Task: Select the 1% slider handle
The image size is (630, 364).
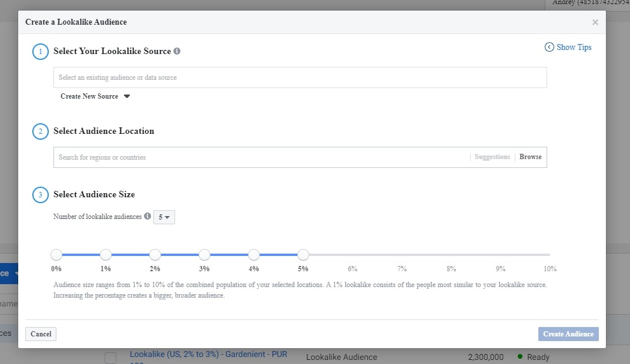Action: pyautogui.click(x=106, y=255)
